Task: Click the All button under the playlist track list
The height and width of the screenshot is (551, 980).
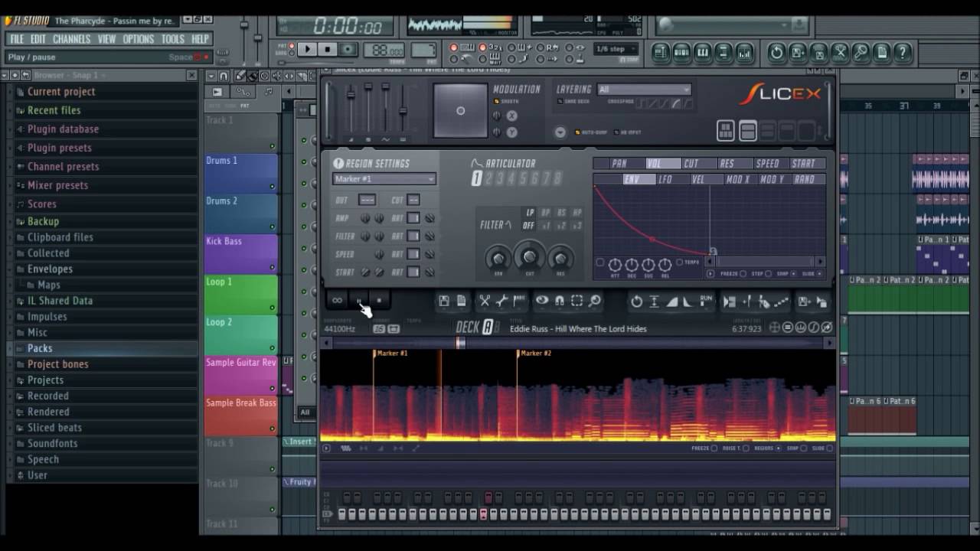Action: [305, 412]
